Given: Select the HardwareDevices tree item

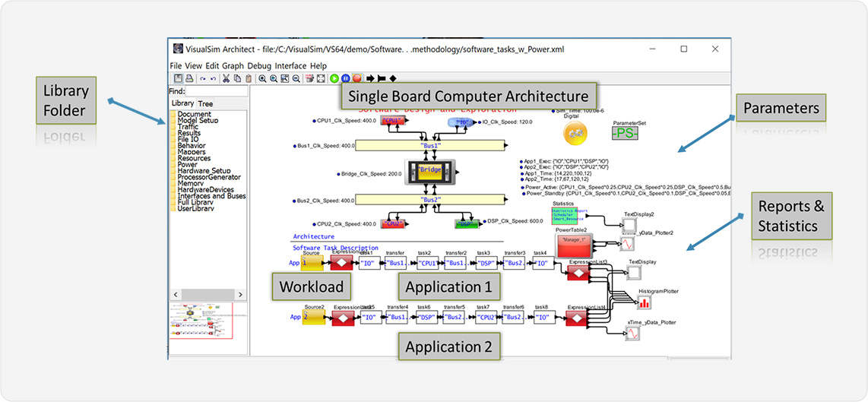Looking at the screenshot, I should coord(201,190).
